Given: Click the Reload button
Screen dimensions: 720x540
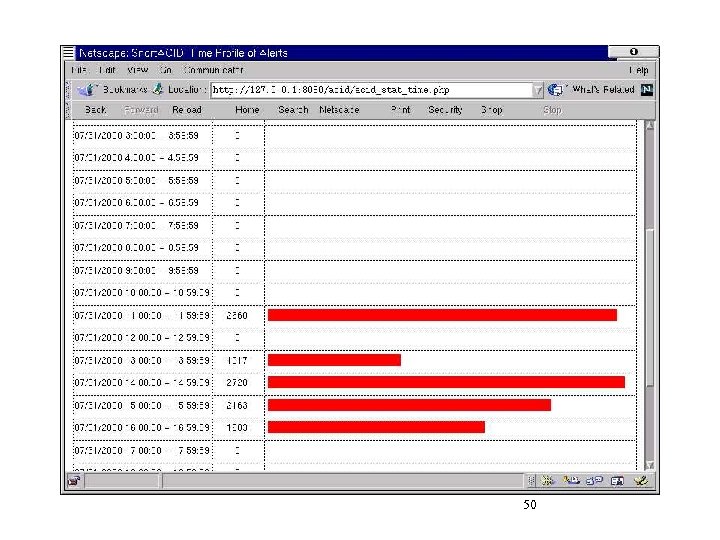Looking at the screenshot, I should click(187, 110).
